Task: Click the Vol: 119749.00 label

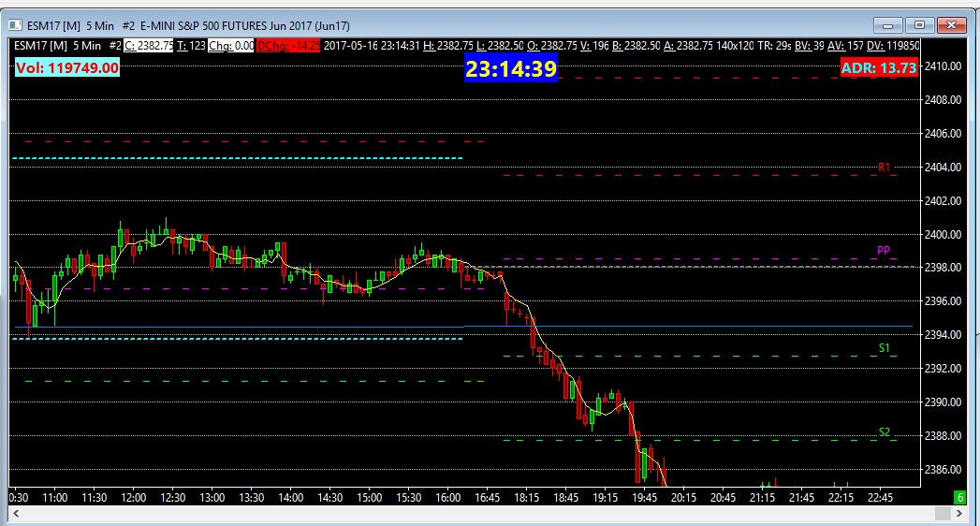Action: coord(67,67)
